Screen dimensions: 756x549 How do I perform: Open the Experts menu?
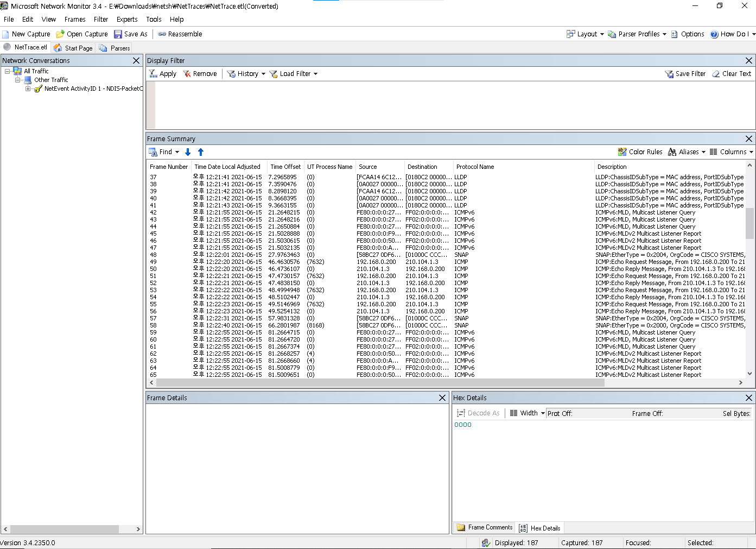(127, 19)
